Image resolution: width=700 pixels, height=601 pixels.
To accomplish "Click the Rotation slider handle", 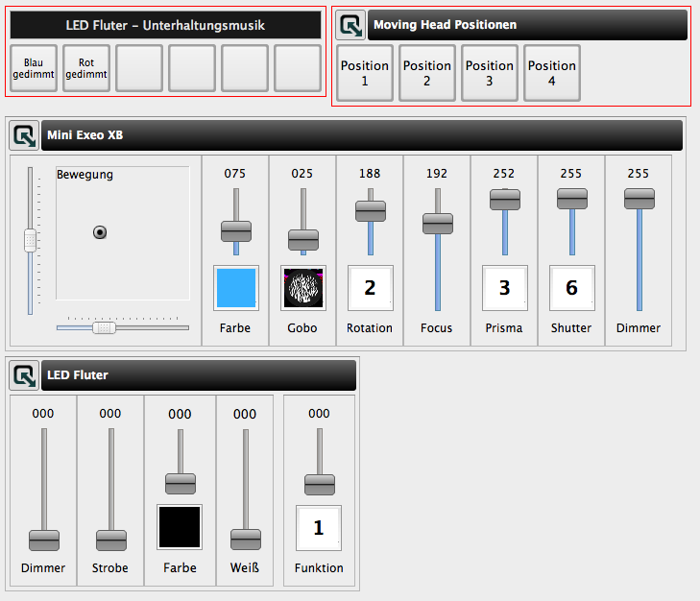I will (371, 211).
